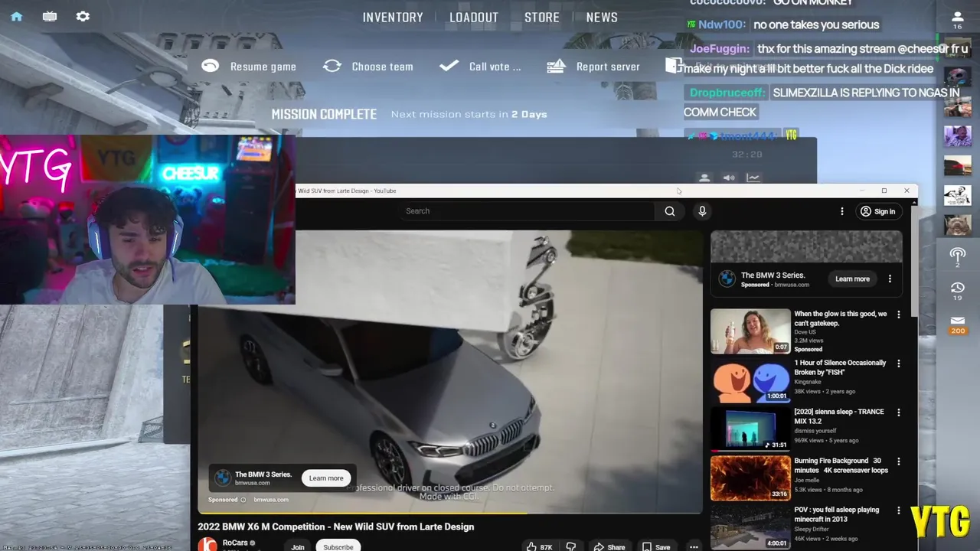Select Report server option
The image size is (980, 551).
click(x=608, y=67)
